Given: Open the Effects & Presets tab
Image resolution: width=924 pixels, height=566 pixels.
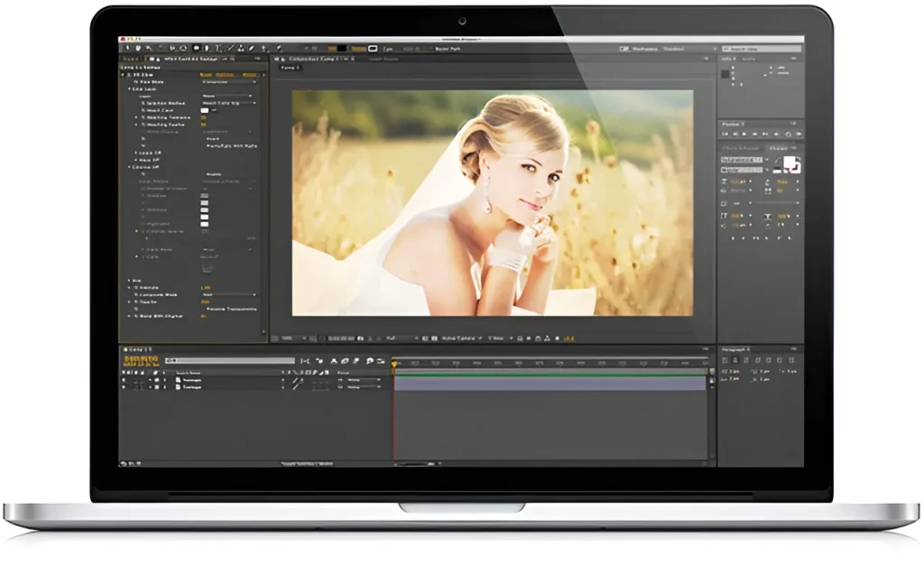Looking at the screenshot, I should [x=741, y=148].
